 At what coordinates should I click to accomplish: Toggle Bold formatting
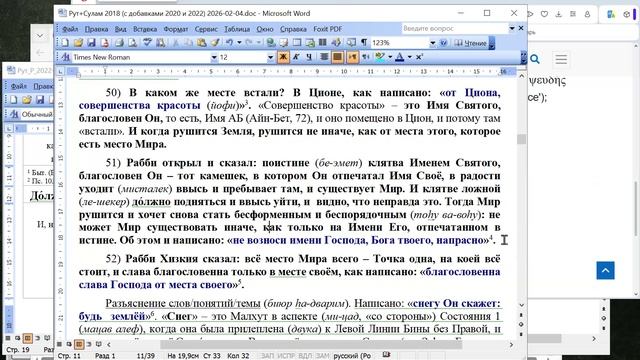[x=283, y=57]
